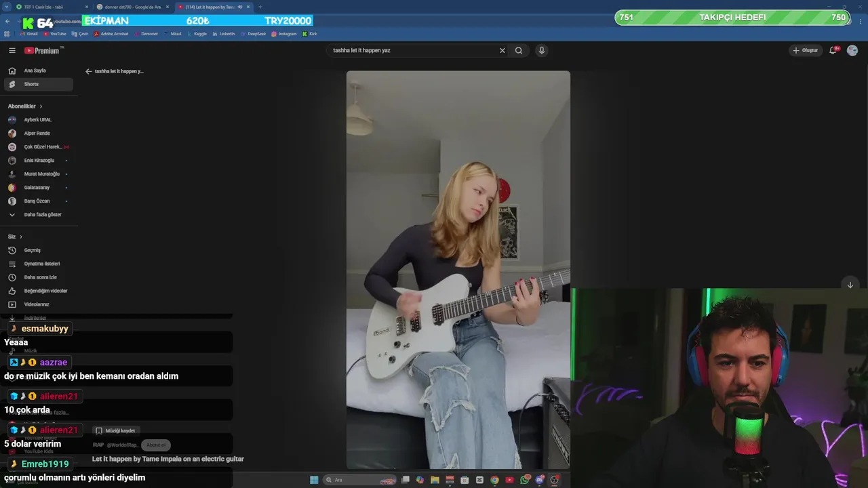This screenshot has width=868, height=488.
Task: Open the Instagram bookmark
Action: point(283,33)
